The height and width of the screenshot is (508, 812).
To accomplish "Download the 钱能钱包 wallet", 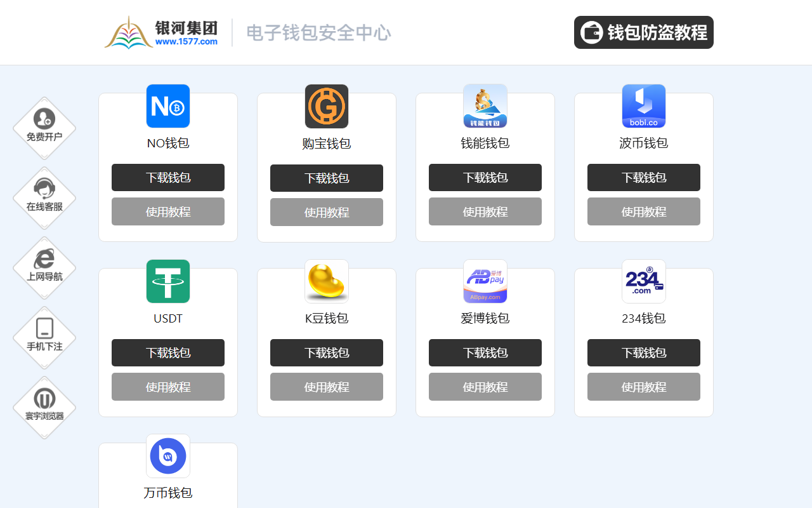I will 485,178.
